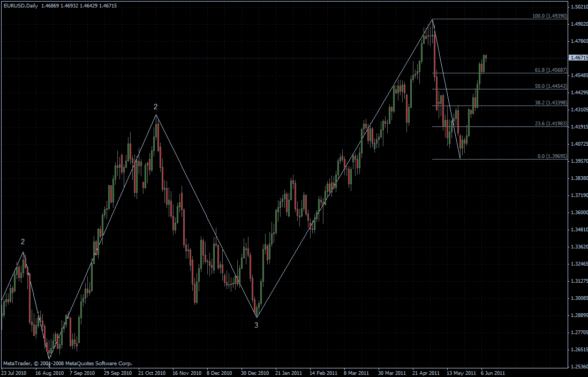Click the 1.41915 price axis value

tap(579, 127)
